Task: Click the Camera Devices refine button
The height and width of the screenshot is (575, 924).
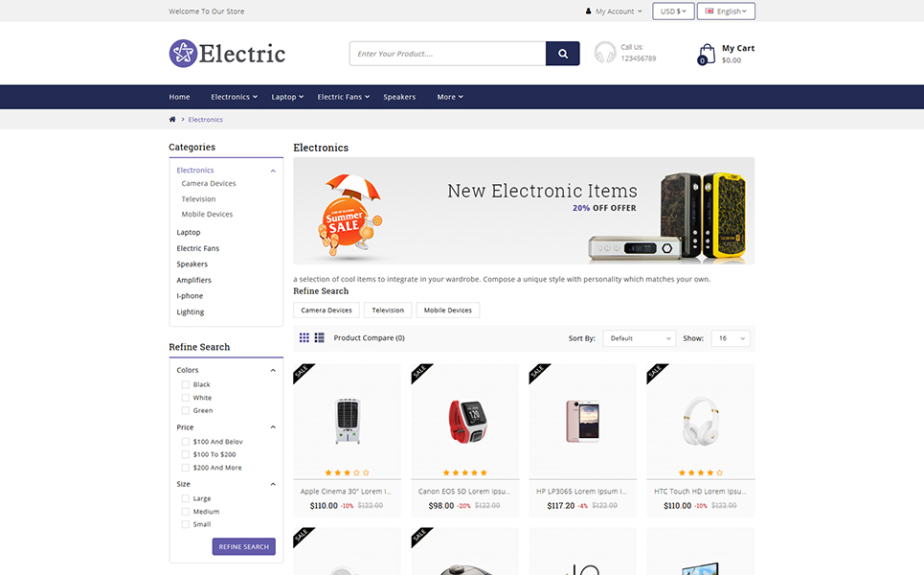Action: point(327,310)
